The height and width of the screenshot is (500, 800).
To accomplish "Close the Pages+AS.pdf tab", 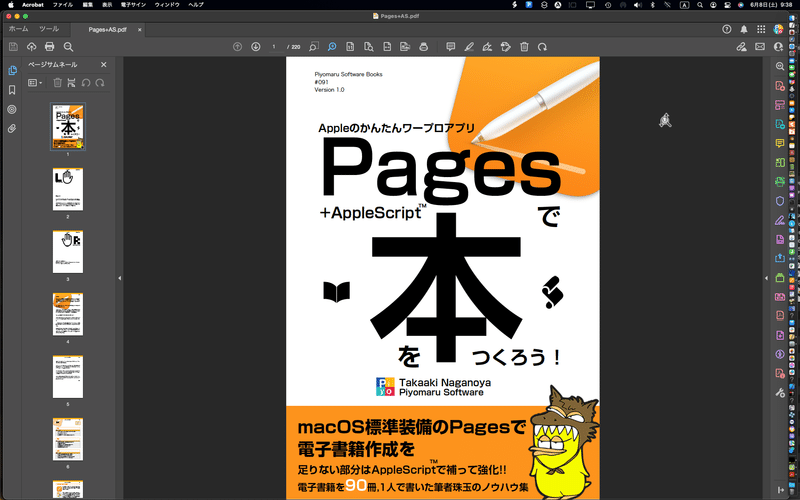I will click(139, 30).
